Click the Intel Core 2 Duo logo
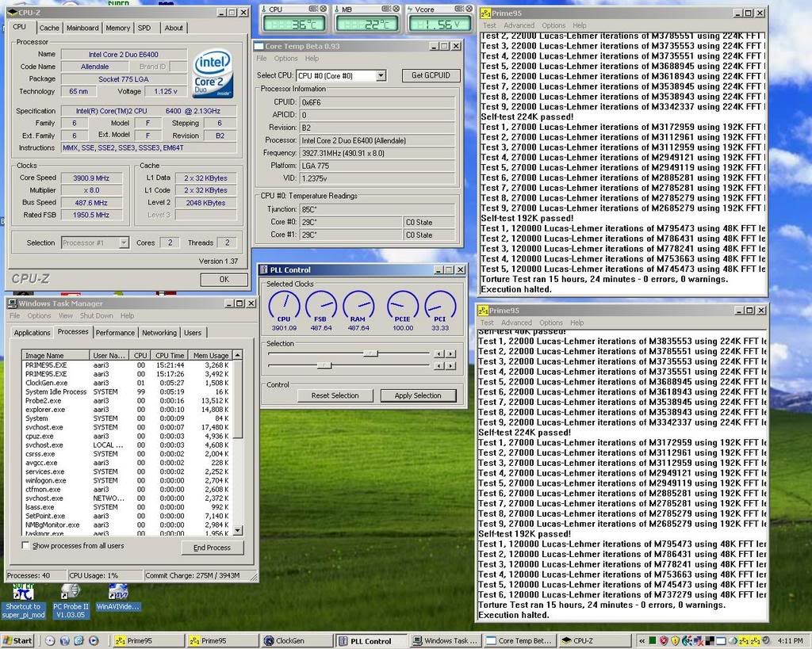 212,74
